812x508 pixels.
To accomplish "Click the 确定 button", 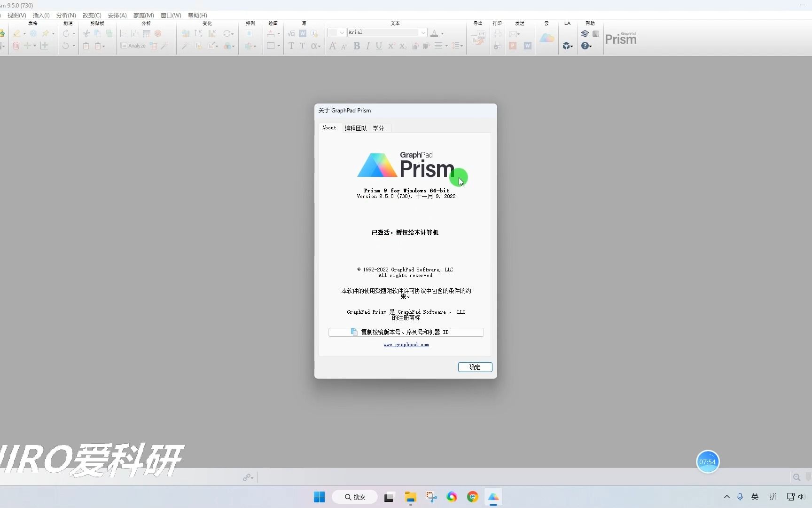I will tap(475, 367).
